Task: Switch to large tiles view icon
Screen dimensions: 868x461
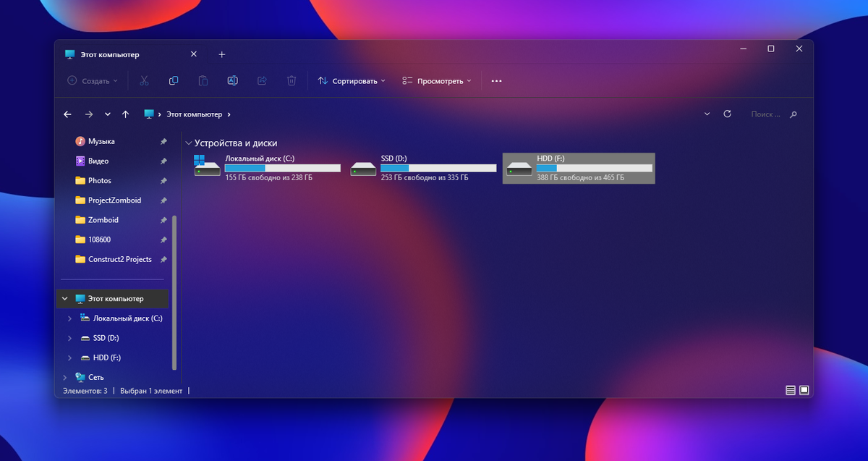Action: coord(804,391)
